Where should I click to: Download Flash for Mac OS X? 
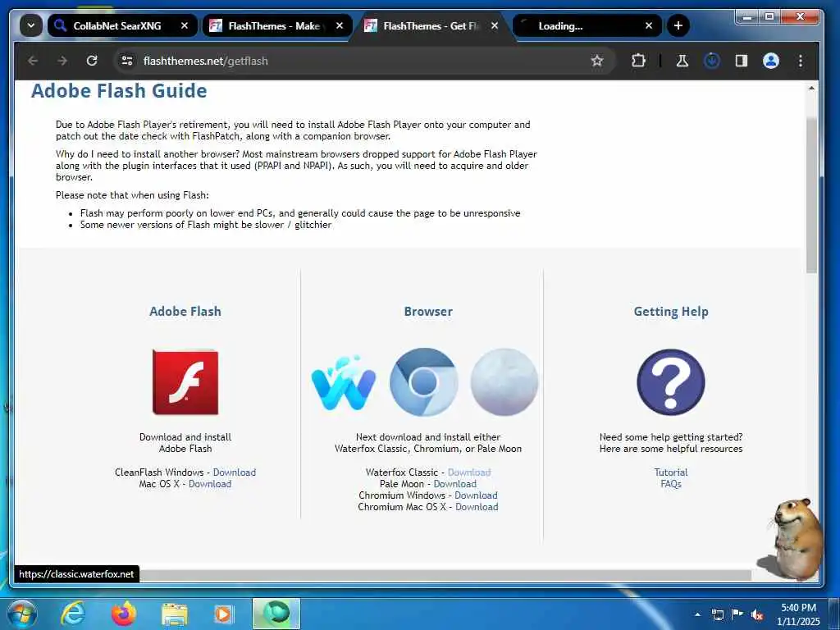(x=209, y=484)
